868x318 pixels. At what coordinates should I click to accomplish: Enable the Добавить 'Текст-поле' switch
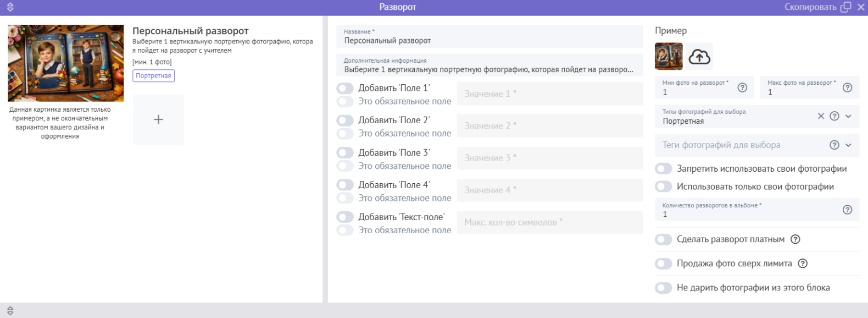click(x=345, y=217)
